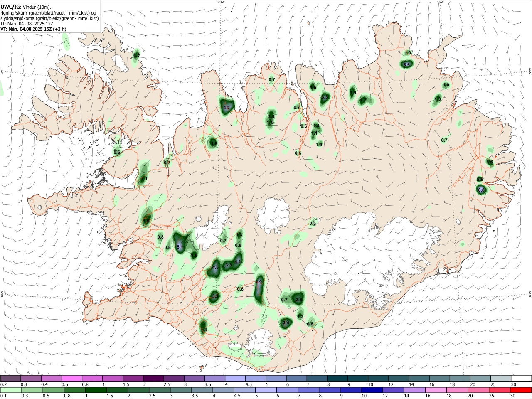Click the initial time 'IT: Mán. 04. 08. 2025 12Z'

point(27,24)
